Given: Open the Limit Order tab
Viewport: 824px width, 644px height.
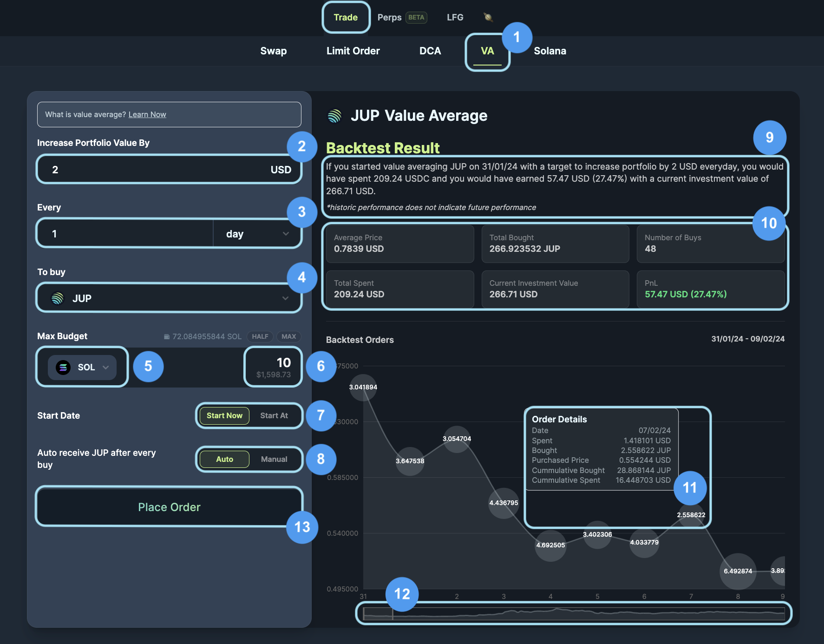Looking at the screenshot, I should 353,51.
